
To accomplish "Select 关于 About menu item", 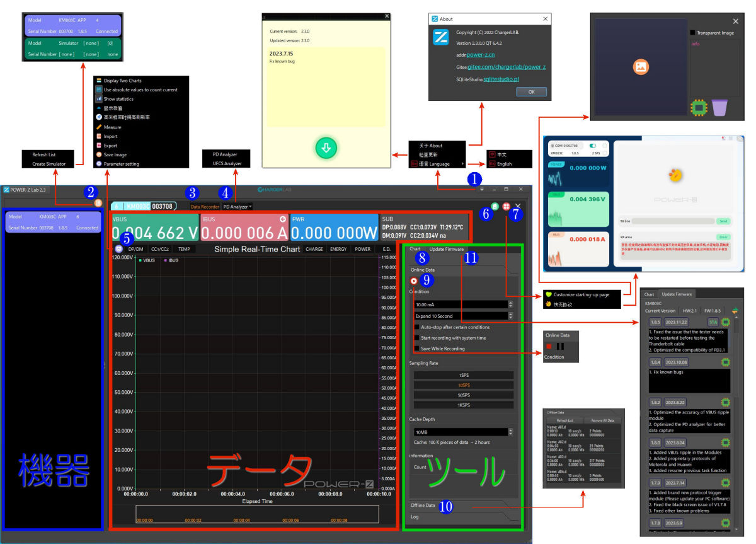I will [x=437, y=146].
